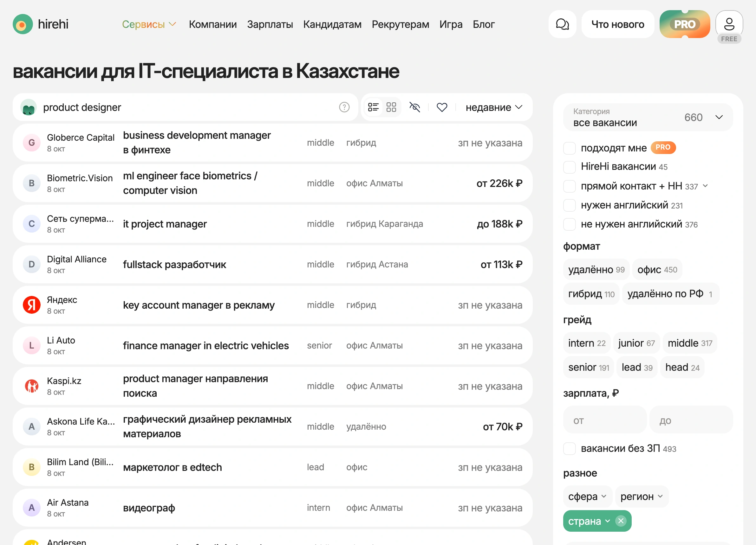Open Кандидатам in navigation

click(332, 24)
